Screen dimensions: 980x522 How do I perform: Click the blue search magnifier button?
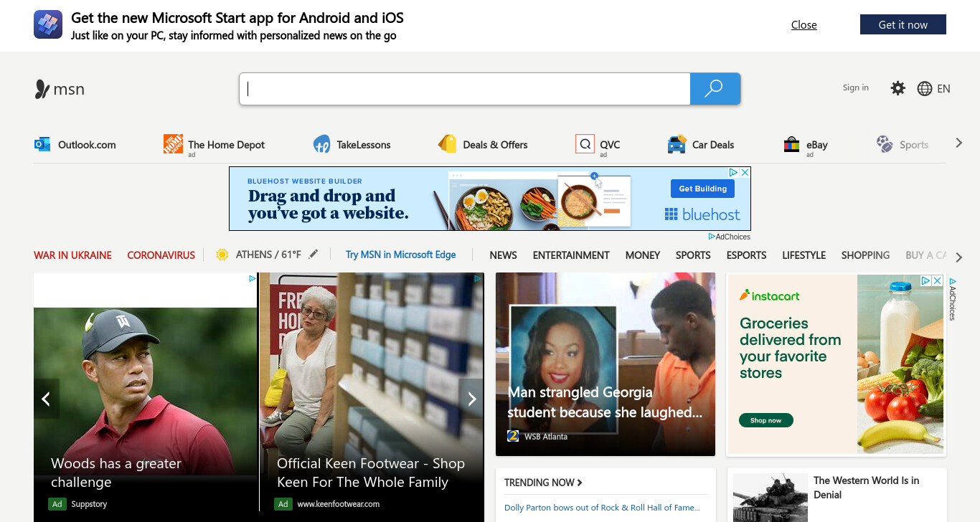(715, 89)
